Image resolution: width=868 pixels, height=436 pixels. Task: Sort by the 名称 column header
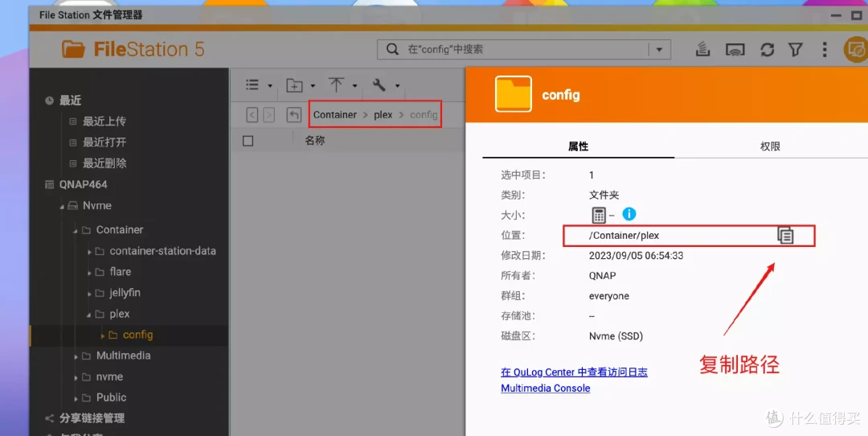pos(314,141)
